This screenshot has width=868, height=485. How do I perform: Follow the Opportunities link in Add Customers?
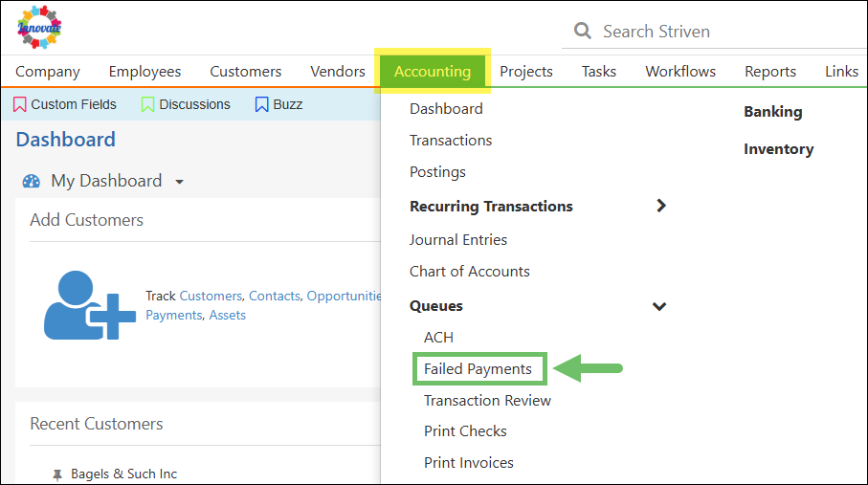click(344, 296)
